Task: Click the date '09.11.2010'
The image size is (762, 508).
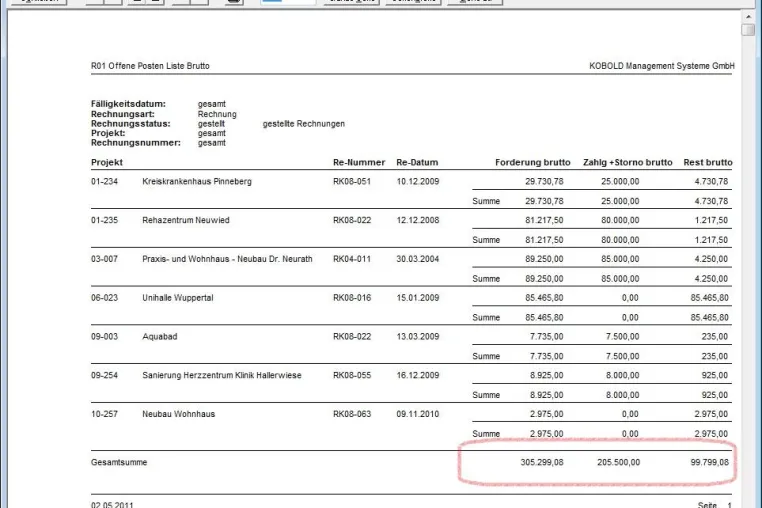Action: point(417,414)
